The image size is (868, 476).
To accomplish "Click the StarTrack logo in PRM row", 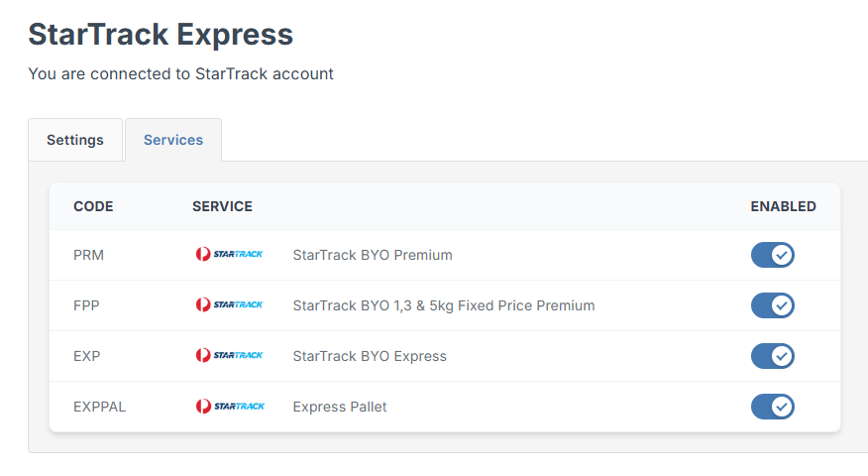I will click(229, 255).
